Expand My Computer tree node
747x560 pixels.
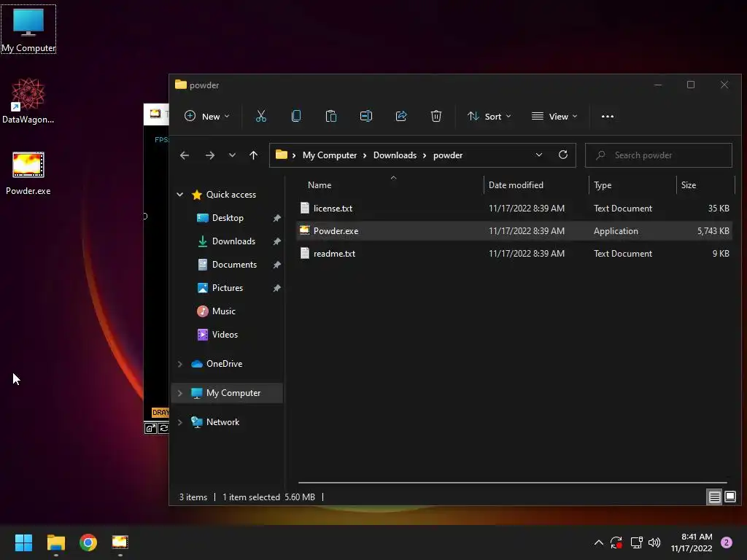click(x=180, y=393)
